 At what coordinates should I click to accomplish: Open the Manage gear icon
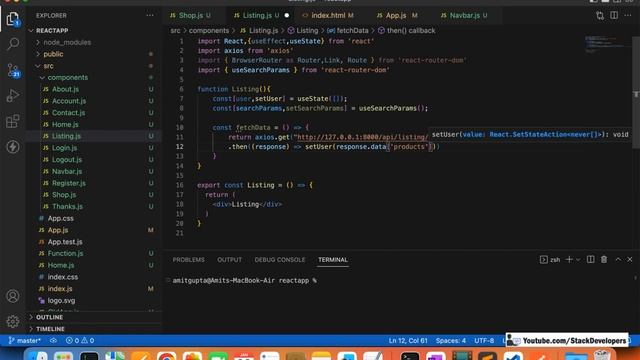click(13, 322)
